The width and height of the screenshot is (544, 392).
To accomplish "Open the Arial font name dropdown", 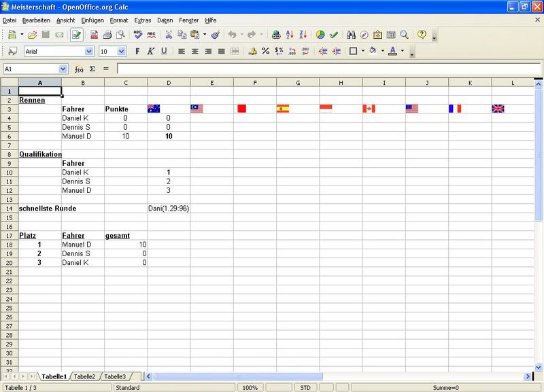I will point(89,52).
